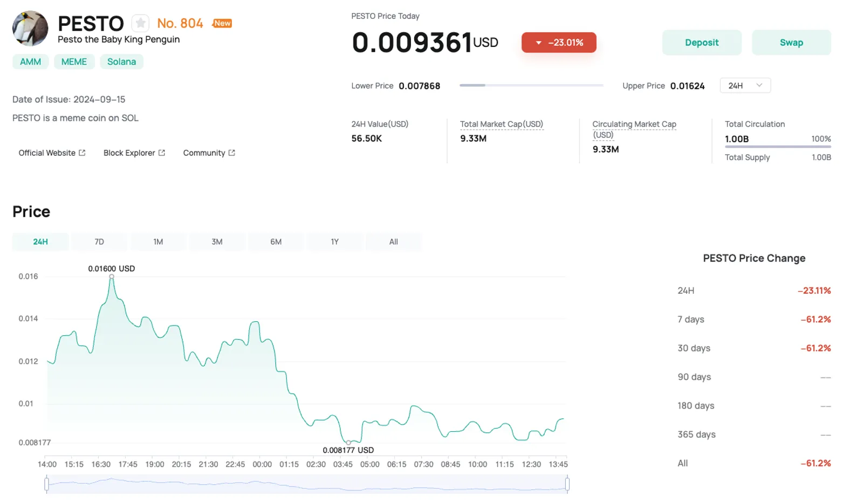Viewport: 863px width, 504px height.
Task: Click the 7 days -61.2% value
Action: (816, 320)
